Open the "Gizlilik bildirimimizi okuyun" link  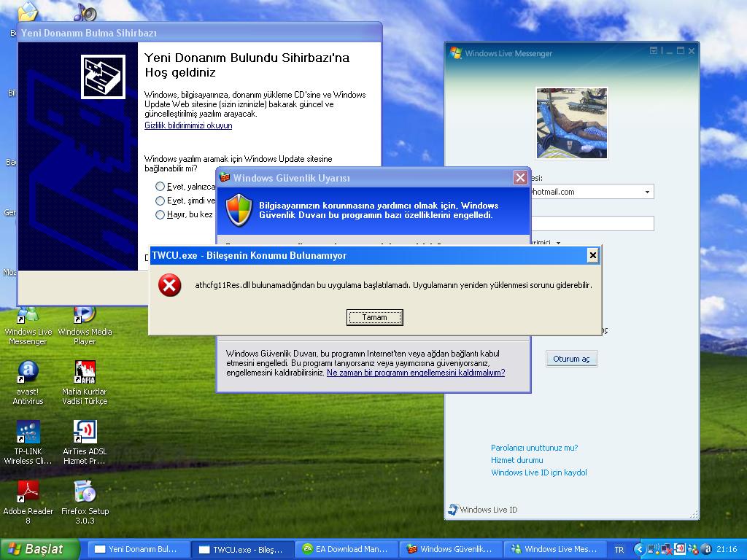pyautogui.click(x=188, y=125)
